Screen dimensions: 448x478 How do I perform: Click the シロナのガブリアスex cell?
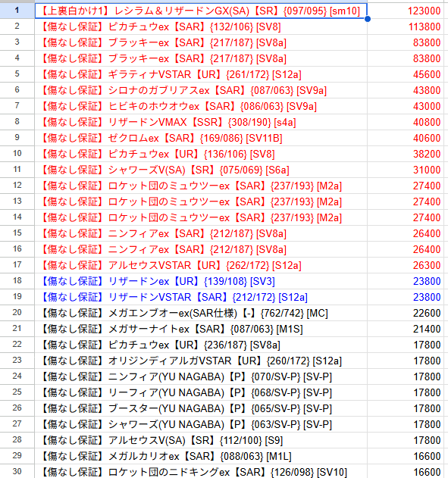click(201, 90)
